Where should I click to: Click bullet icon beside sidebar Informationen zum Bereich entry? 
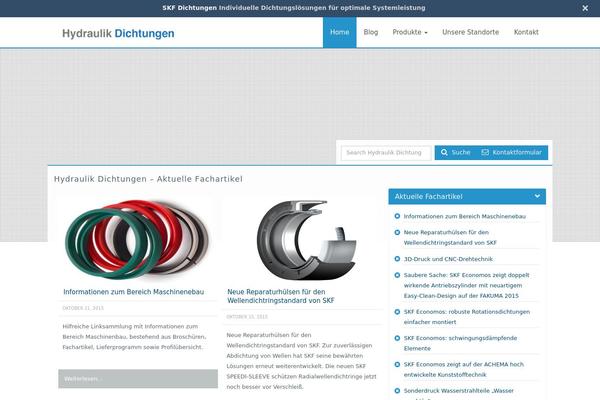(x=397, y=216)
